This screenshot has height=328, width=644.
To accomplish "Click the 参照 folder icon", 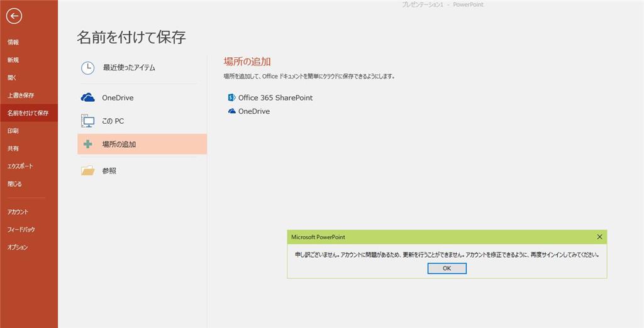I will [88, 170].
